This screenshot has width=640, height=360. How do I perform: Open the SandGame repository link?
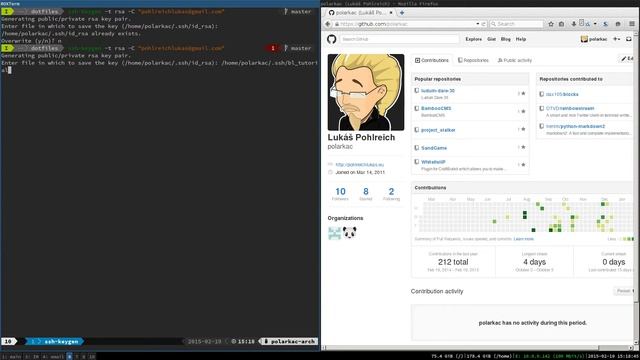click(x=434, y=148)
